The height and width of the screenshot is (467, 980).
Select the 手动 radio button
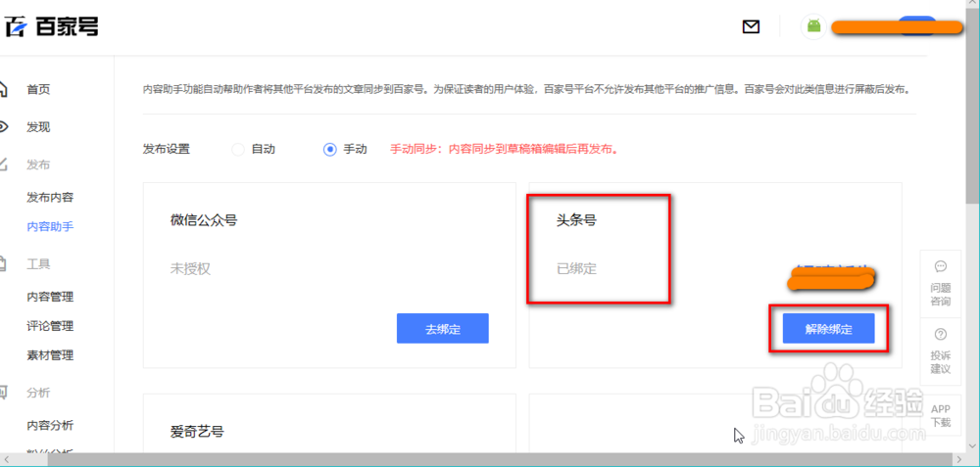coord(330,150)
